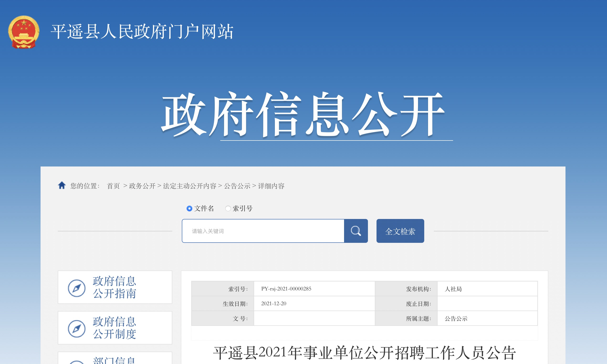Go to 政务公开 breadcrumb link
The image size is (607, 364).
point(142,186)
